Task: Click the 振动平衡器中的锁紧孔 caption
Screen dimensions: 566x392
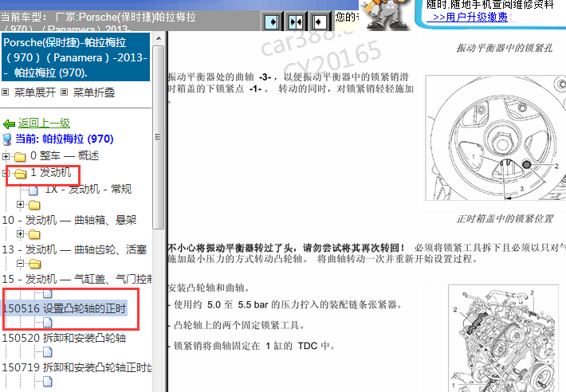Action: pos(505,48)
